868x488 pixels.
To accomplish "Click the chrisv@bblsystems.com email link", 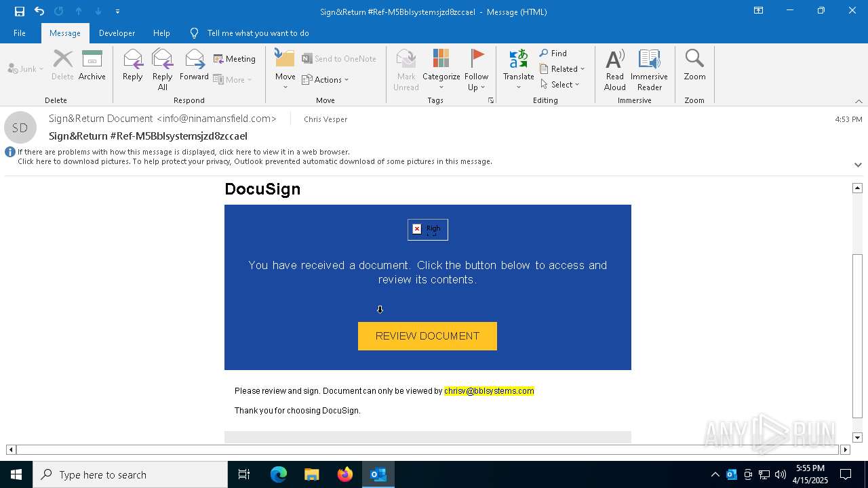I will [489, 391].
